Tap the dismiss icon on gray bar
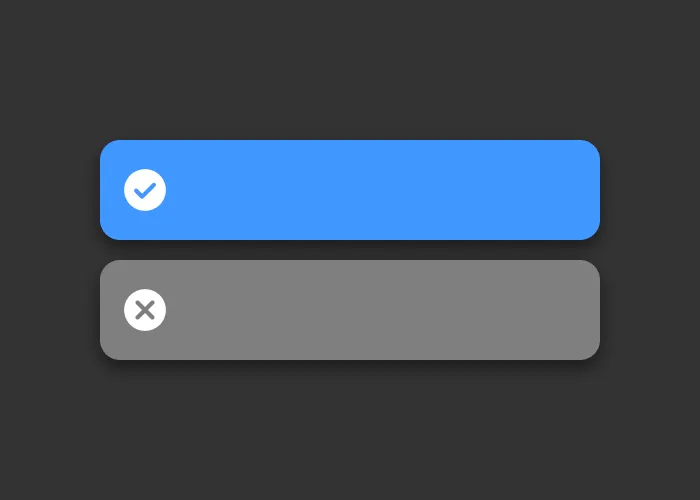 click(x=145, y=310)
